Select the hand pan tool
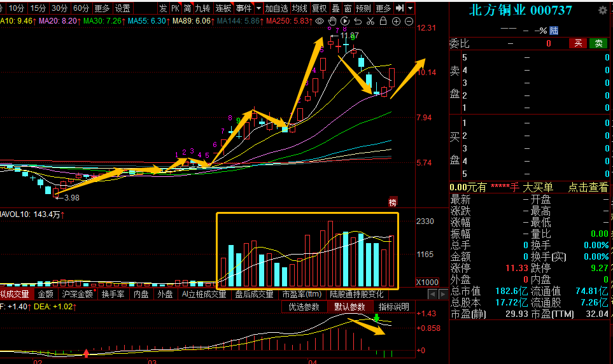Viewport: 613px width, 364px height. 332,21
